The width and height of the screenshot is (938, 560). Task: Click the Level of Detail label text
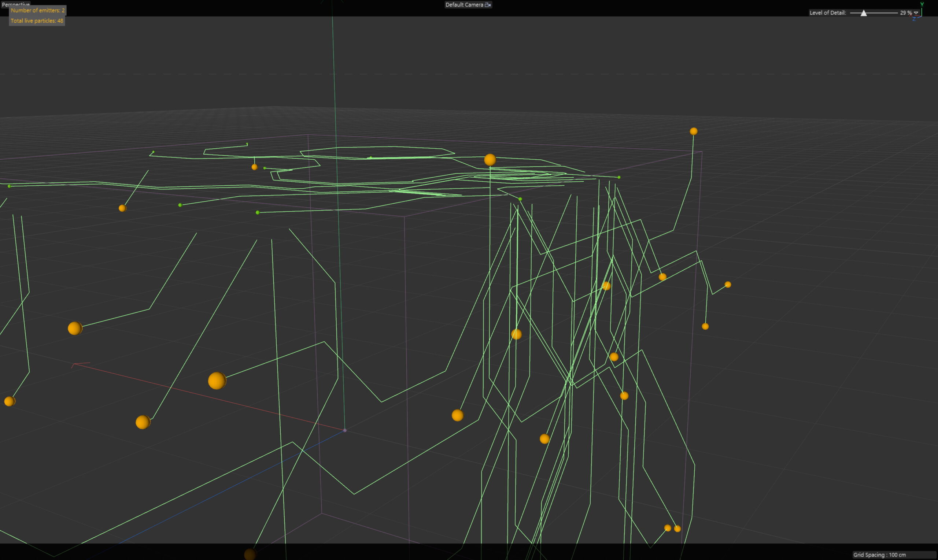[827, 13]
